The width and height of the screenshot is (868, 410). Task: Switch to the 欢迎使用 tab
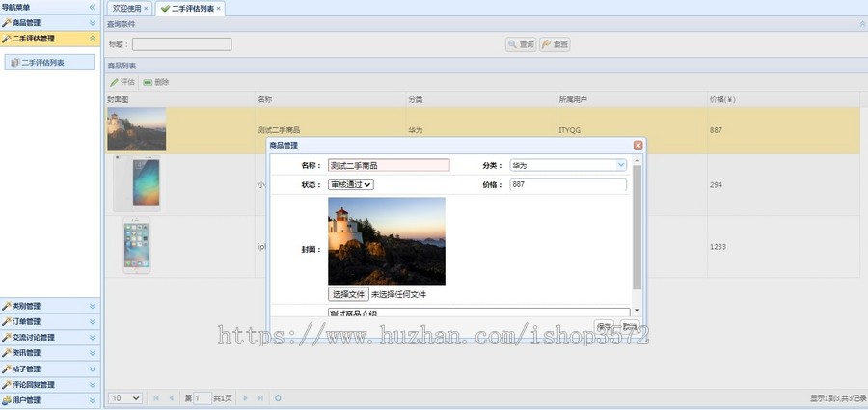pos(129,9)
